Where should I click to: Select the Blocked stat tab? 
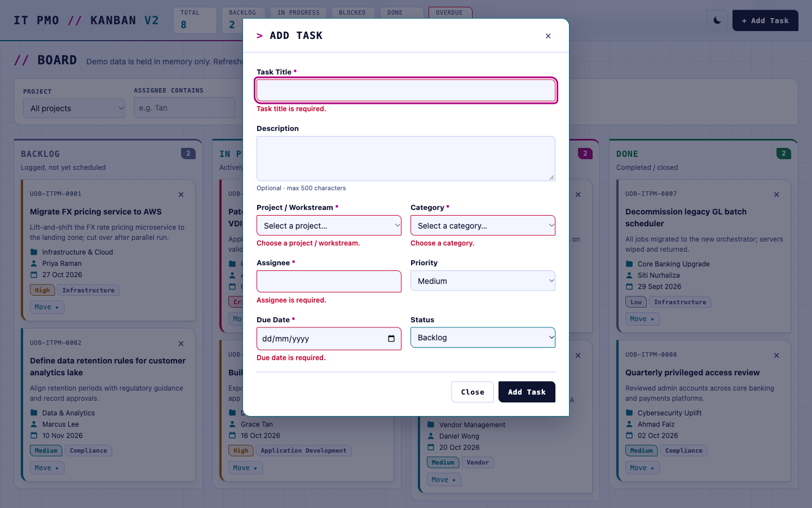click(353, 20)
